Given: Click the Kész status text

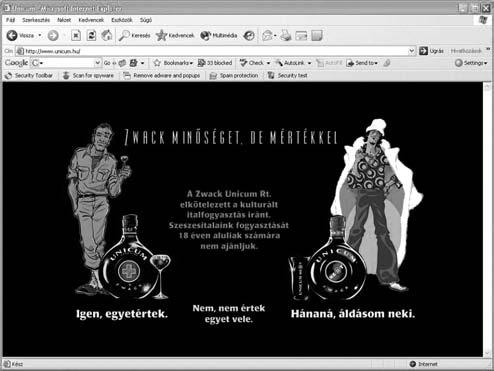Looking at the screenshot, I should click(x=17, y=364).
